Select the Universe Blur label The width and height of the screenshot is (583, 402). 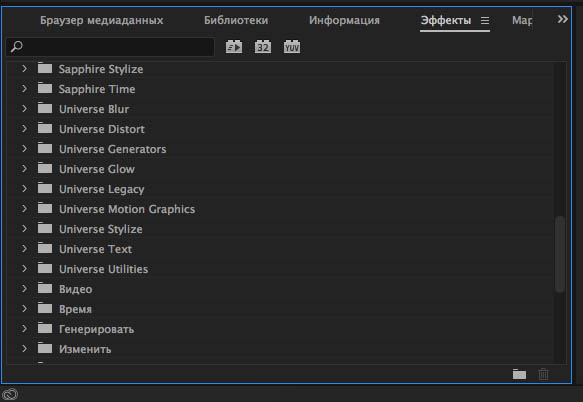[x=94, y=109]
